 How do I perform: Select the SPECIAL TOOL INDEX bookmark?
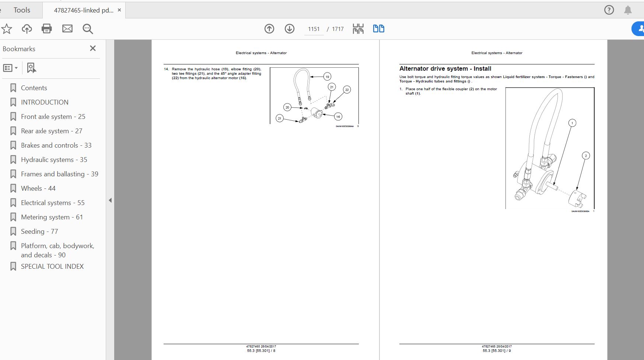pos(52,266)
